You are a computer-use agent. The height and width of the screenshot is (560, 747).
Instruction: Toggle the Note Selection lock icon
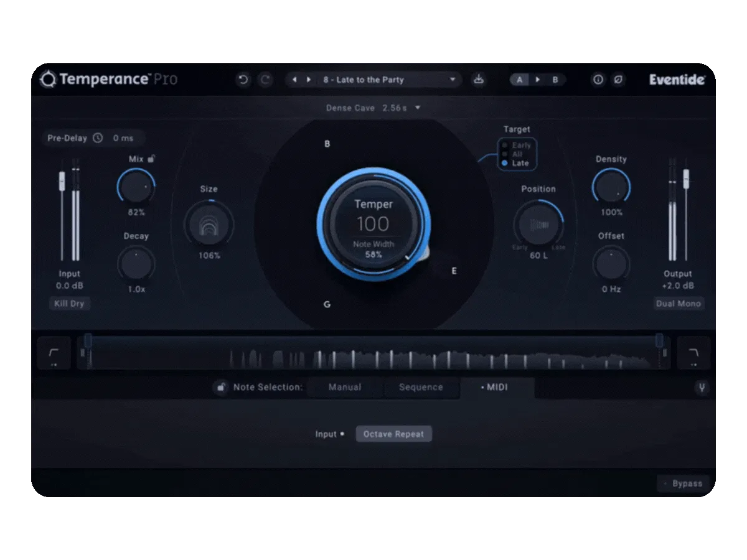(x=220, y=388)
